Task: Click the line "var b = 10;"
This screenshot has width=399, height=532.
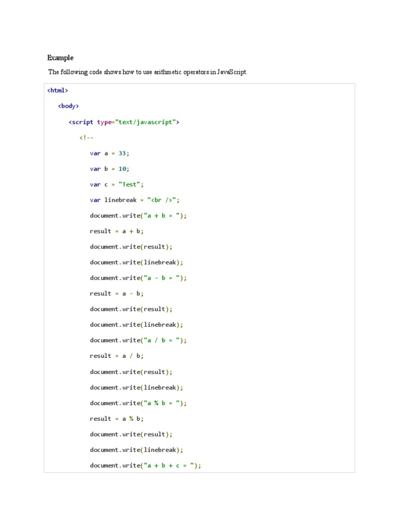Action: click(x=110, y=169)
